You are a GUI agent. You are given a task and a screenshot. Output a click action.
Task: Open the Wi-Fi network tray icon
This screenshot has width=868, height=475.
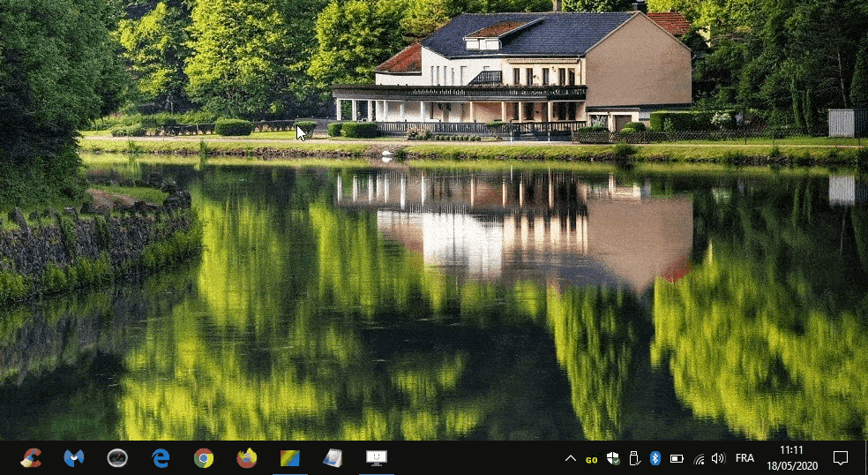pos(699,458)
